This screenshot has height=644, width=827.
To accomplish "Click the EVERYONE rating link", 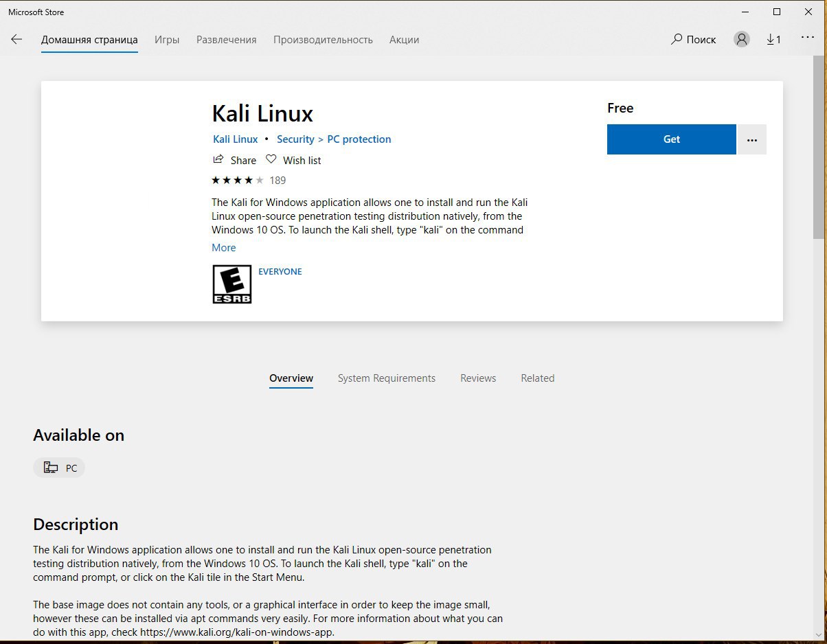I will tap(280, 272).
